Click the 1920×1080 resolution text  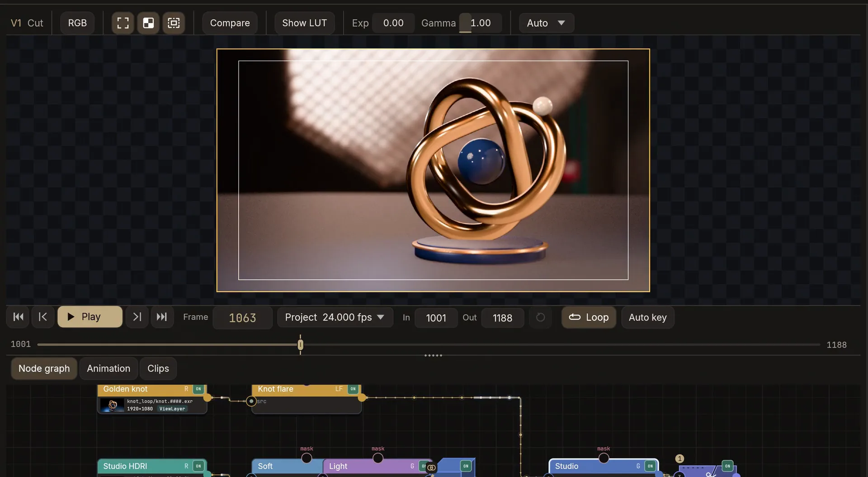click(x=140, y=409)
